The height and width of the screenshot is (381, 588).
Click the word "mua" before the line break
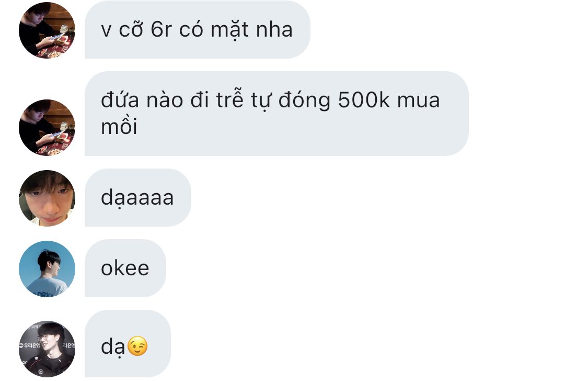tap(419, 101)
